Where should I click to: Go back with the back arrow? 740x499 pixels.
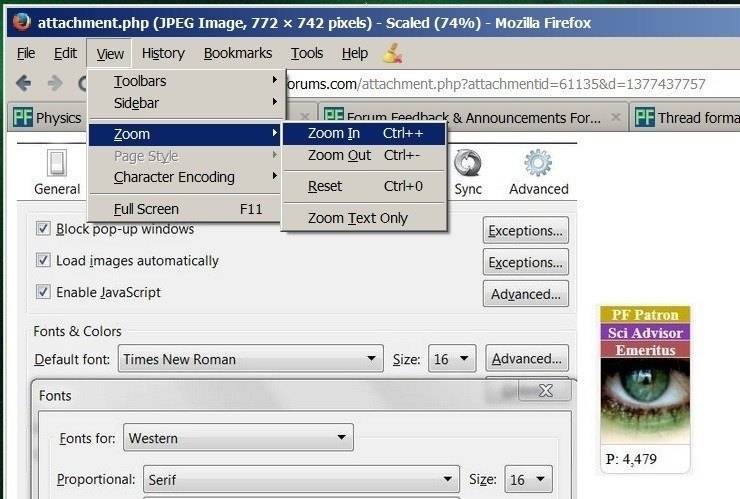(x=24, y=84)
